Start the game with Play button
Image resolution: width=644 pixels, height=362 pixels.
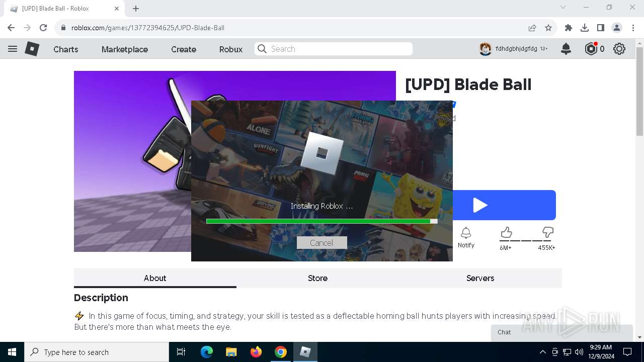[x=504, y=205]
